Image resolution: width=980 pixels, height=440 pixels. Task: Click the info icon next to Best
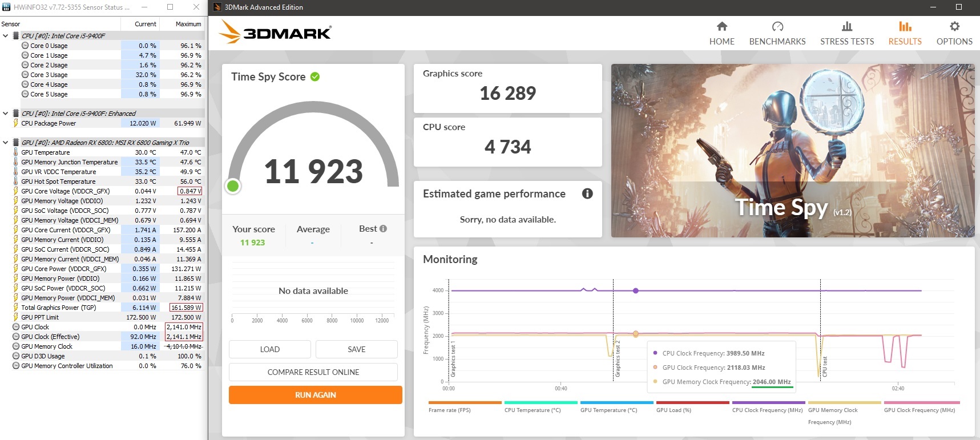pyautogui.click(x=383, y=229)
